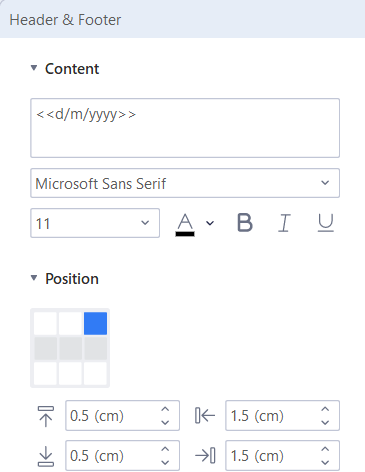Click the left margin arrow icon
365x472 pixels.
(x=205, y=416)
